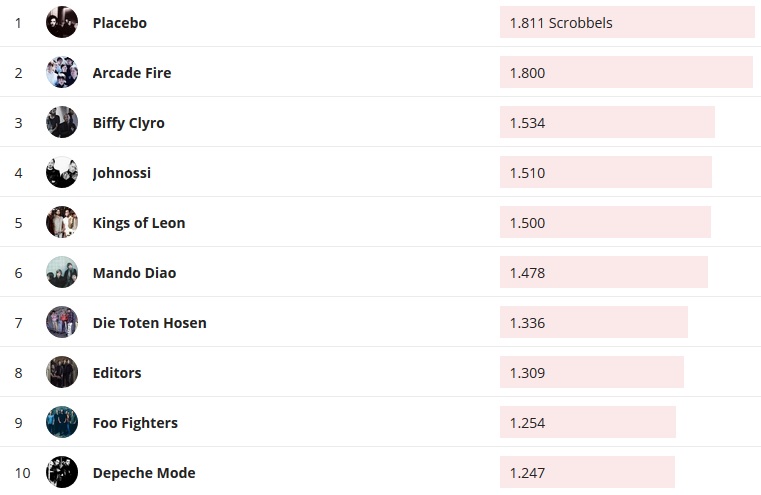Open the Placebo artist link
761x495 pixels.
(119, 22)
